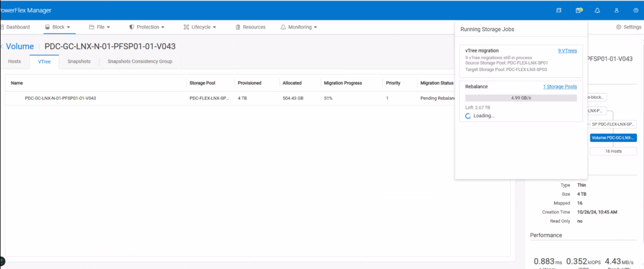This screenshot has height=269, width=644.
Task: Open the help question mark icon
Action: (x=636, y=11)
